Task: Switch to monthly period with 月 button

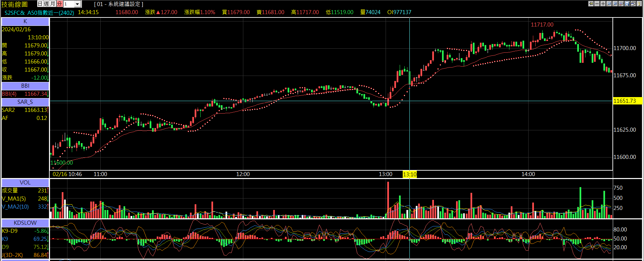Action: pyautogui.click(x=53, y=4)
